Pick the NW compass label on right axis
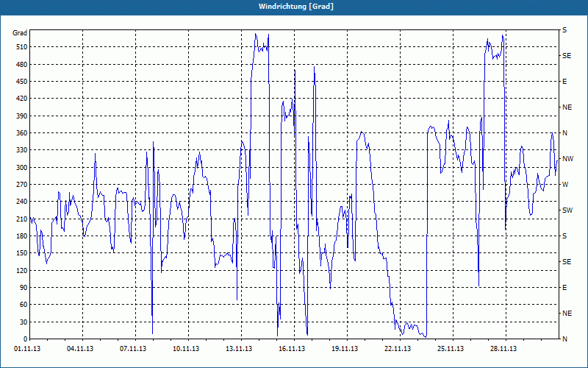This screenshot has height=368, width=588. [567, 159]
